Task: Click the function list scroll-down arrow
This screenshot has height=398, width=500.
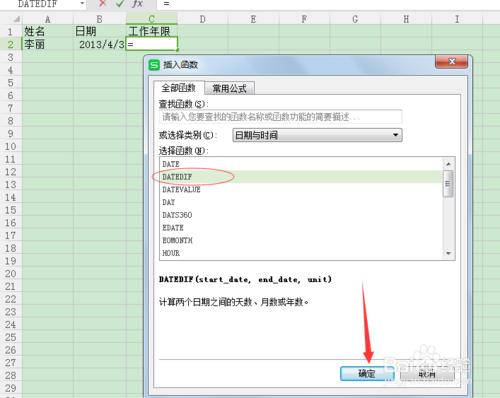Action: click(x=448, y=254)
